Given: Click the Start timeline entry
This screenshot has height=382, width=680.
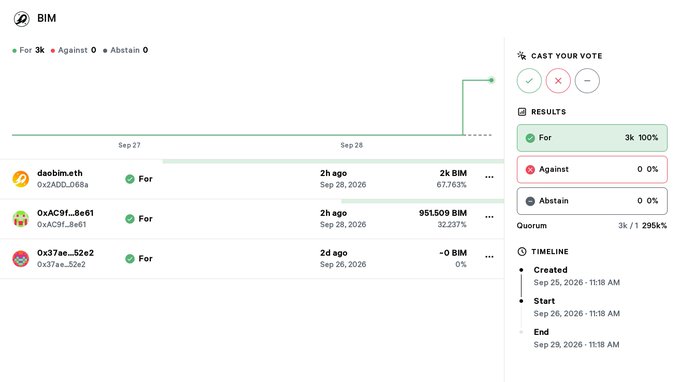Looking at the screenshot, I should pyautogui.click(x=576, y=307).
